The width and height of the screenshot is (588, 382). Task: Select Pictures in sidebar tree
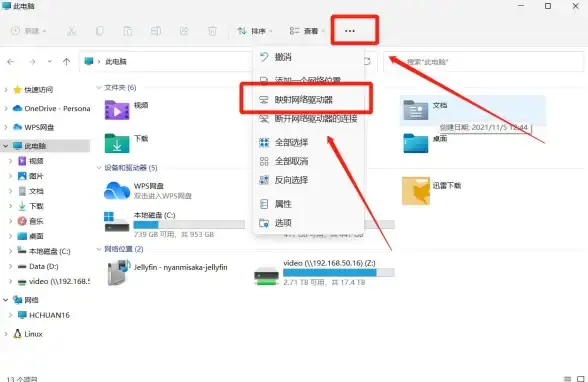pos(31,176)
